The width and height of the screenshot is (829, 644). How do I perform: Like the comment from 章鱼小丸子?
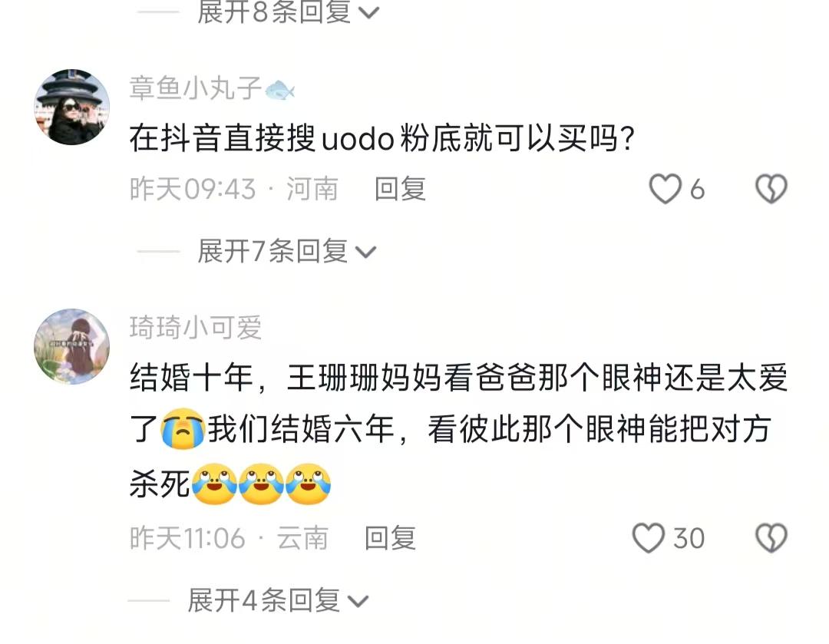(665, 189)
